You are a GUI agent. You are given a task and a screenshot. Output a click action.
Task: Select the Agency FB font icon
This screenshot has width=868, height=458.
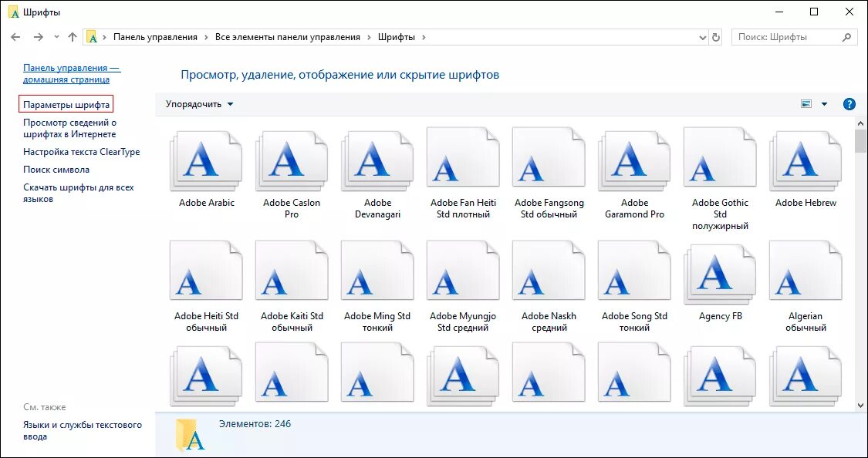click(x=720, y=274)
